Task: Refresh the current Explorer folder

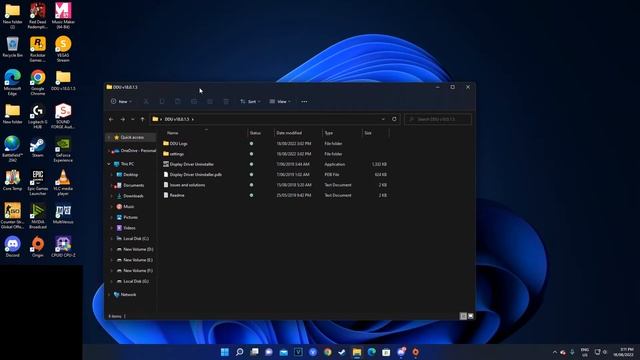Action: tap(394, 119)
